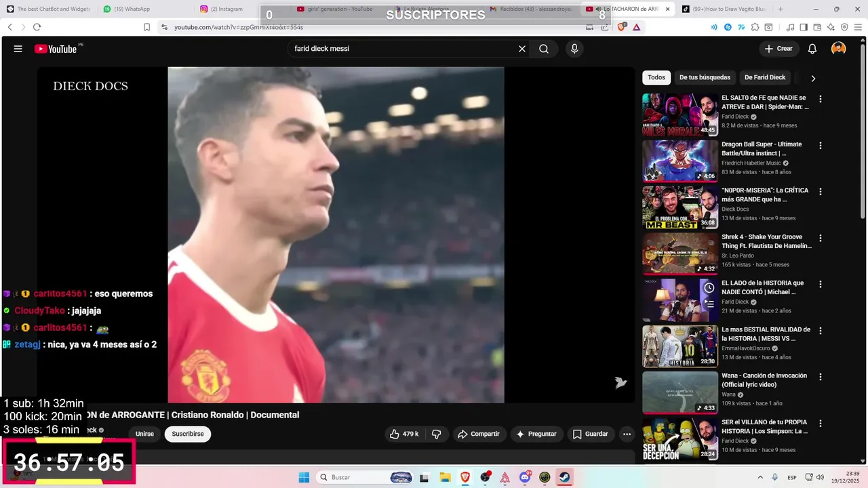Open 'Wana - Canción de Invocación' title
The height and width of the screenshot is (488, 868).
coord(764,380)
